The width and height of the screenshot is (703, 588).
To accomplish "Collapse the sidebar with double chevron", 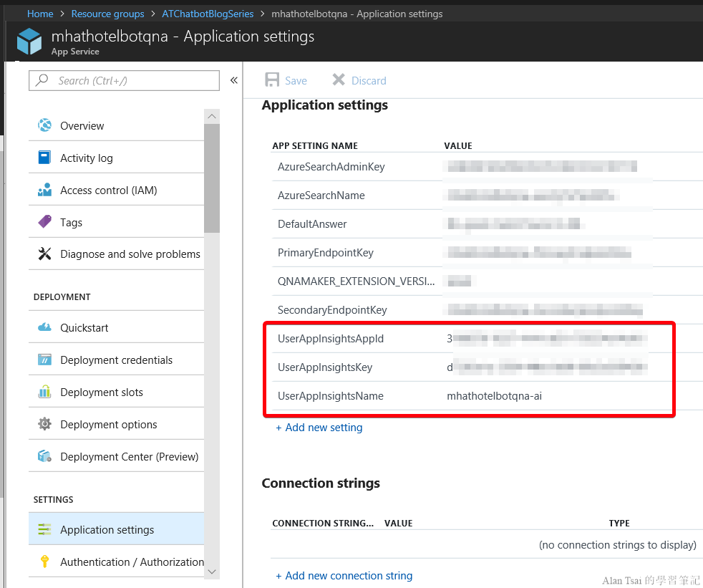I will tap(233, 80).
